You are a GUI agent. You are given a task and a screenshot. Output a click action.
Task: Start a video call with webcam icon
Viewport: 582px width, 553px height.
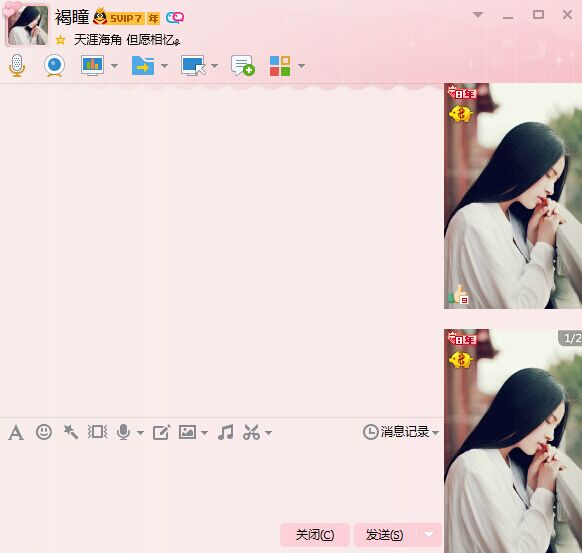(55, 66)
